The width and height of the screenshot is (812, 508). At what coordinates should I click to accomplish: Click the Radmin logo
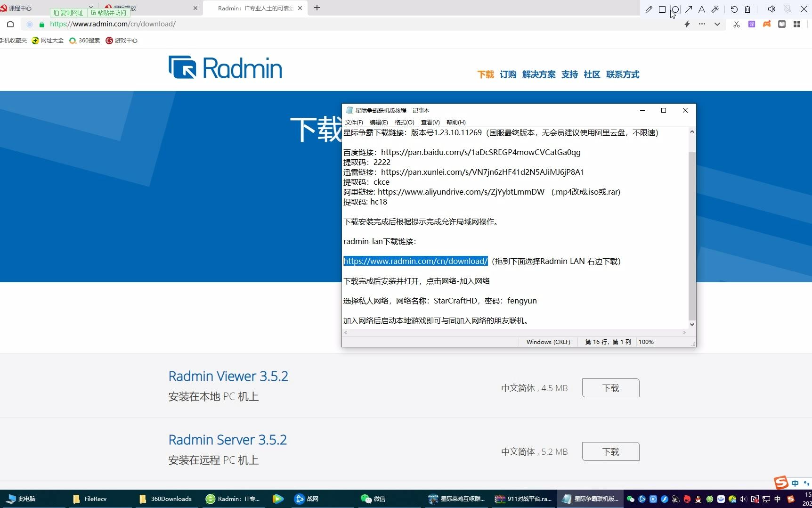tap(225, 67)
